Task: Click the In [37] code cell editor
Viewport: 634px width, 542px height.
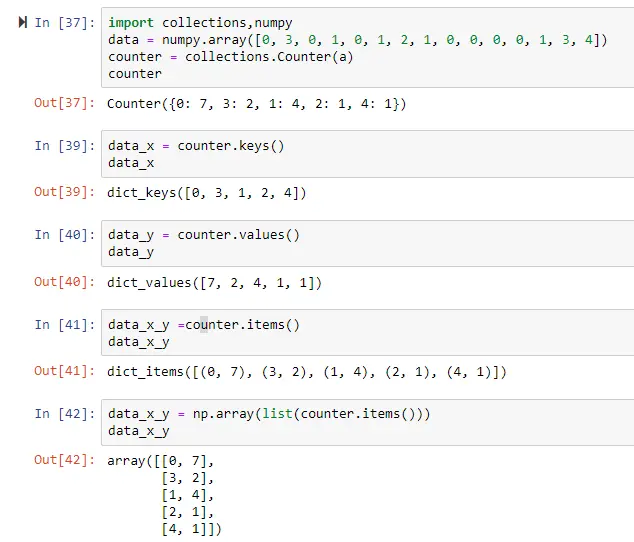Action: [x=368, y=48]
